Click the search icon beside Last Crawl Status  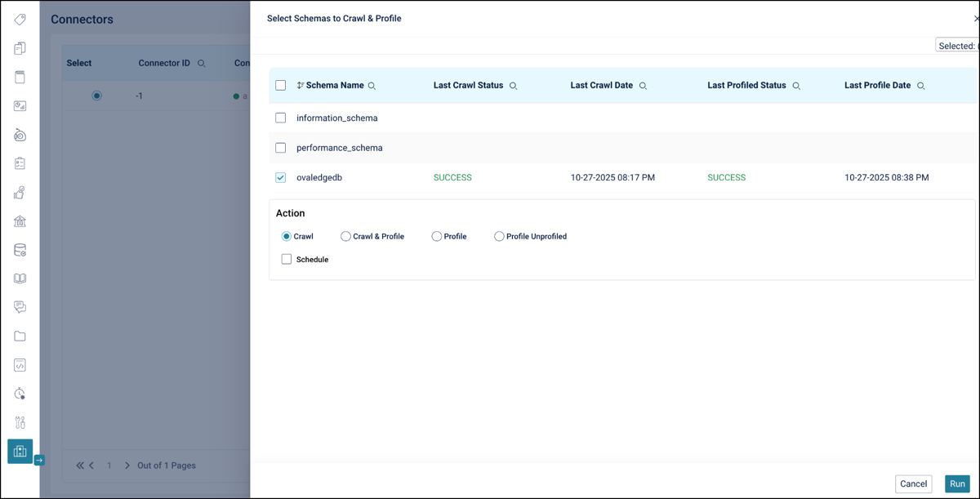click(x=513, y=86)
